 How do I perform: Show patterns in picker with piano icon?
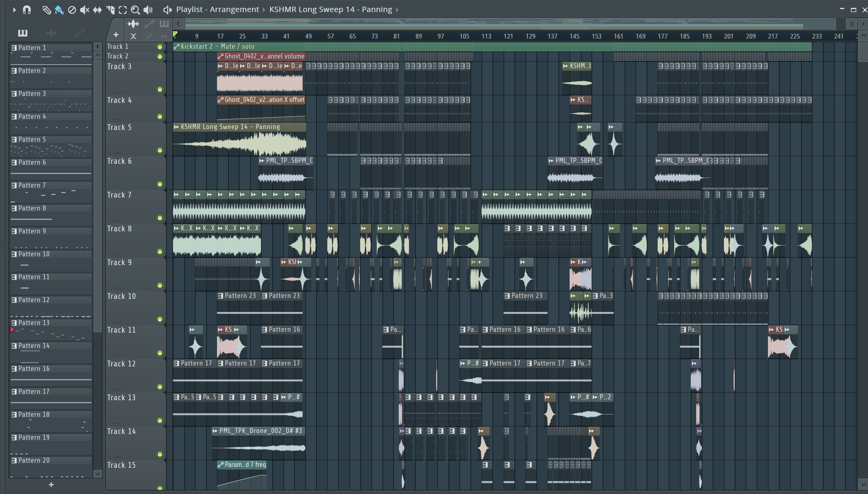click(x=23, y=33)
